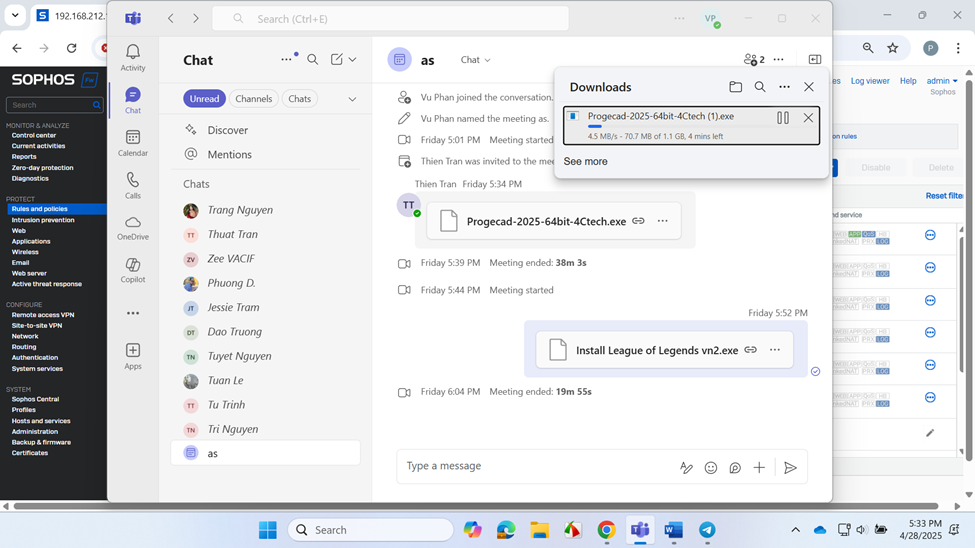This screenshot has height=548, width=975.
Task: Open the Calendar in Teams sidebar
Action: 133,142
